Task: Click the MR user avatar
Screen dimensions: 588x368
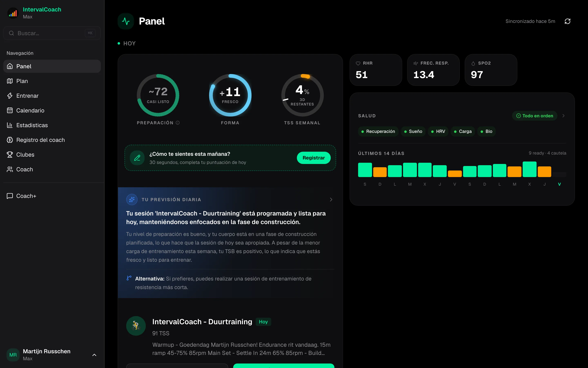Action: tap(13, 355)
